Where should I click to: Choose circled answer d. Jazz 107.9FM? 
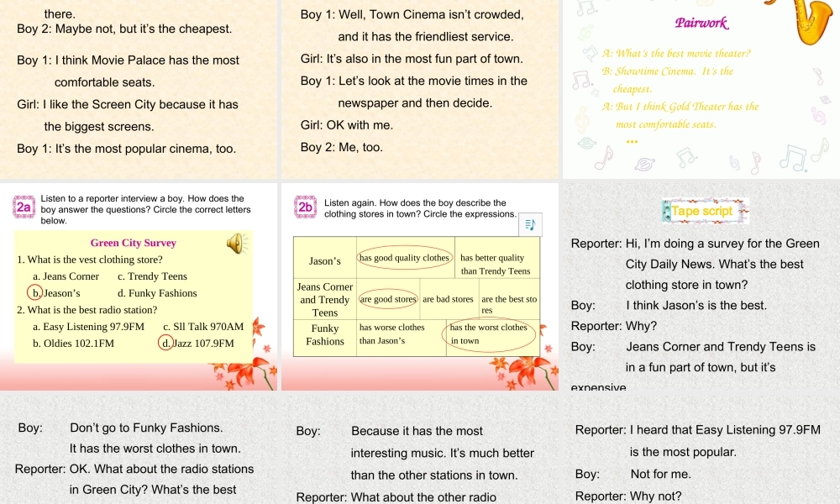coord(197,344)
